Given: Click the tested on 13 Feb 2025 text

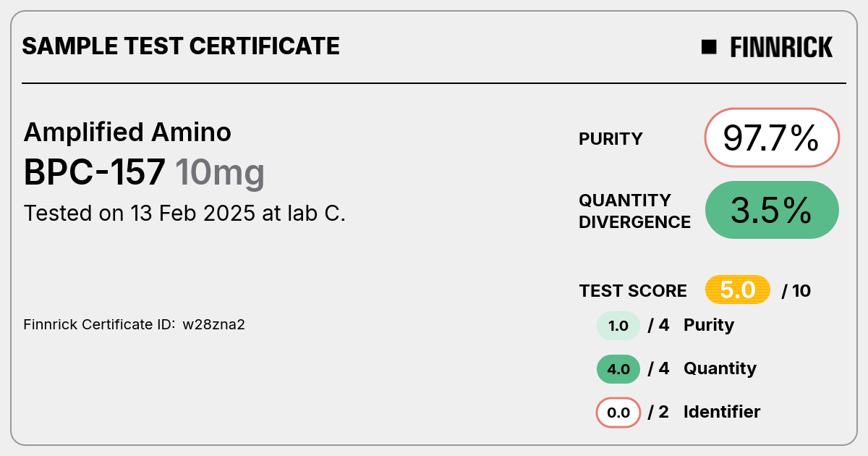Looking at the screenshot, I should 184,214.
